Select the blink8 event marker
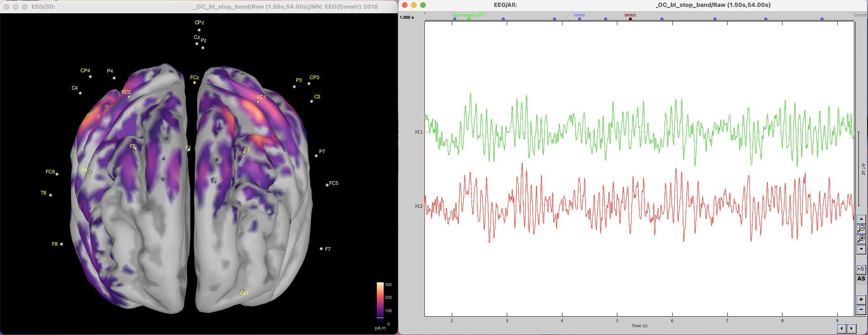Screen dimensions: 868x335 click(x=579, y=18)
